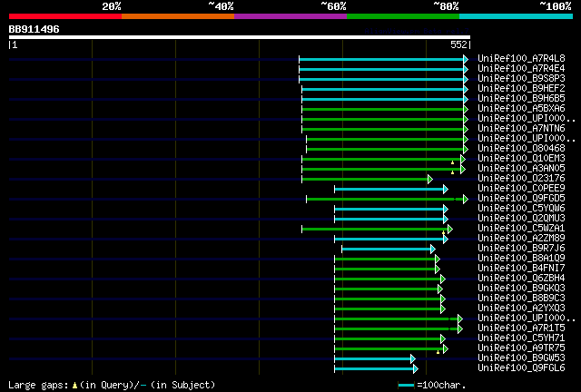
Task: Select the query name BB911496
Action: [x=34, y=29]
